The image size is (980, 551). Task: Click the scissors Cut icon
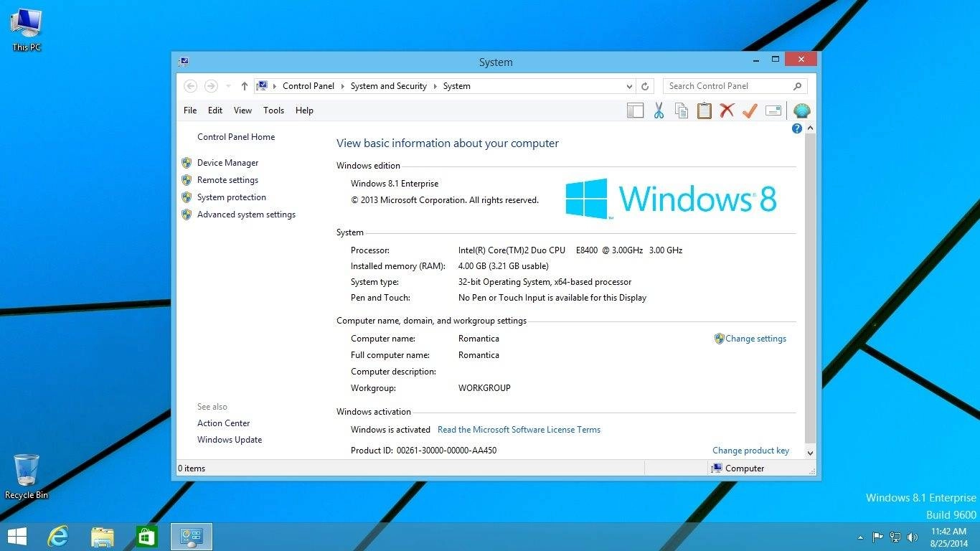click(659, 110)
